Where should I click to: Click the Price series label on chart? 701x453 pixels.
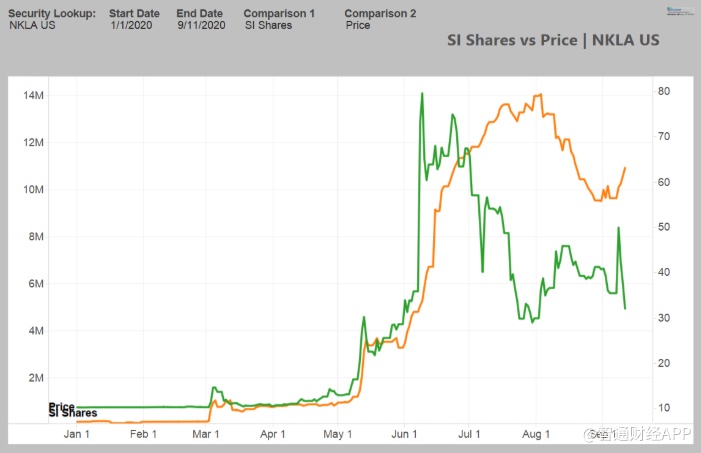61,406
